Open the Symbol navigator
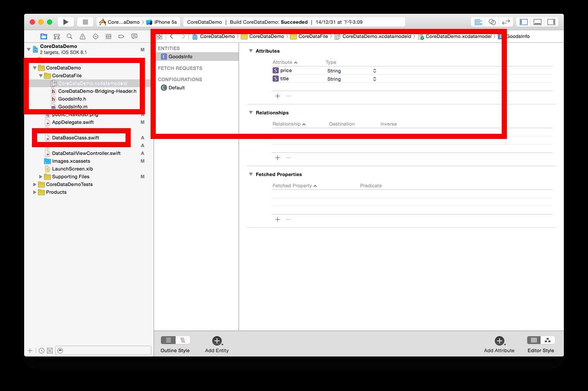The height and width of the screenshot is (391, 588). click(x=57, y=37)
